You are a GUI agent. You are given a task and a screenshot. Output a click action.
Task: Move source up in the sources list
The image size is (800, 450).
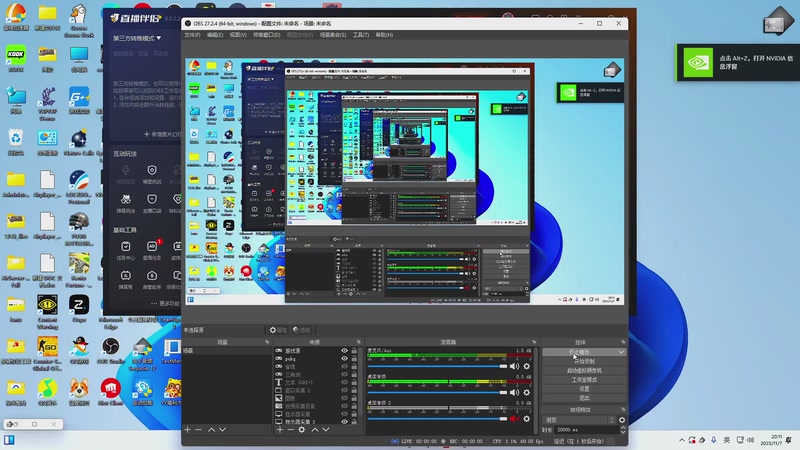pyautogui.click(x=315, y=430)
